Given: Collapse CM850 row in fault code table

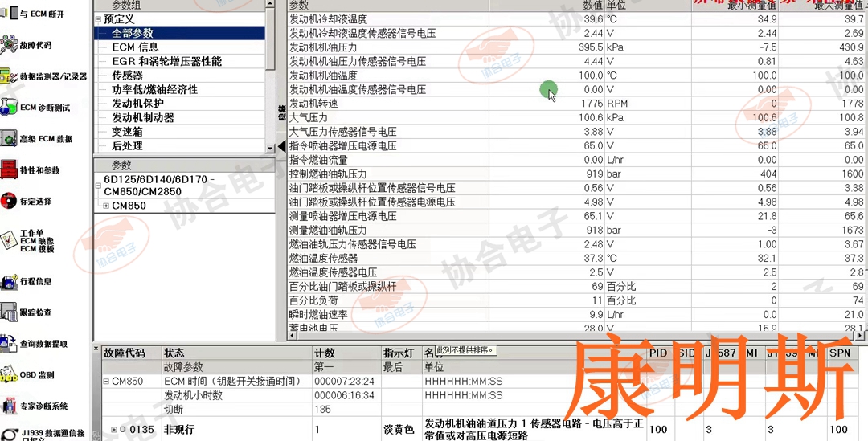Looking at the screenshot, I should pyautogui.click(x=106, y=382).
